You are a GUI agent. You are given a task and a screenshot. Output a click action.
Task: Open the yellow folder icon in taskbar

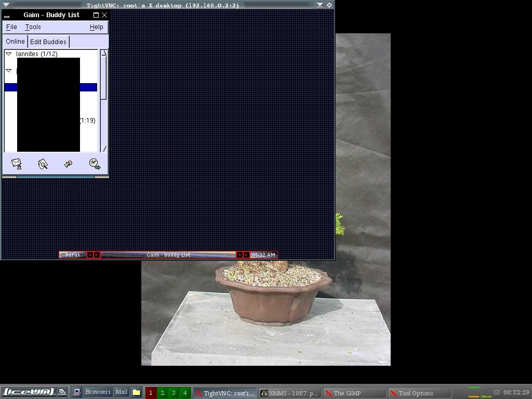coord(137,392)
